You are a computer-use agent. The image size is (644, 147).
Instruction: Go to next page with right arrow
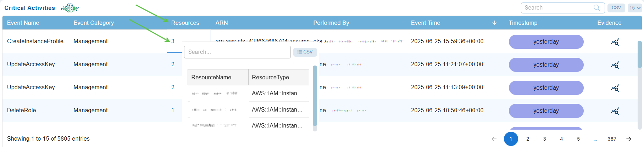coord(628,139)
